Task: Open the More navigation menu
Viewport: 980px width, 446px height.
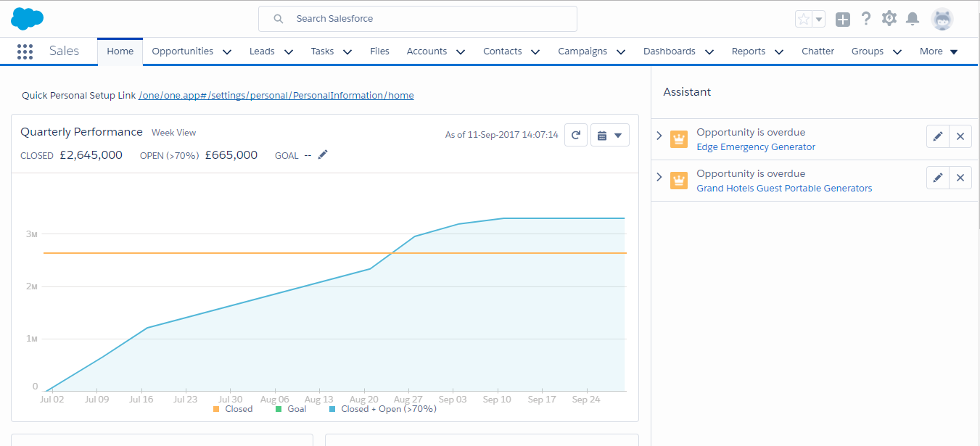Action: pos(939,51)
